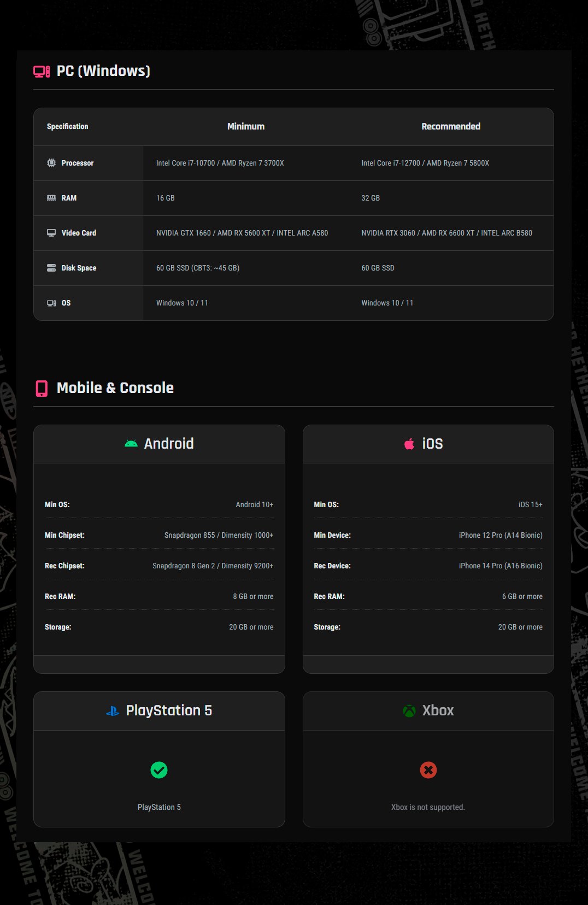Select 'Snapdragon 8 Gen 2 / Dimensity 9200+'
The width and height of the screenshot is (588, 905).
pyautogui.click(x=213, y=566)
